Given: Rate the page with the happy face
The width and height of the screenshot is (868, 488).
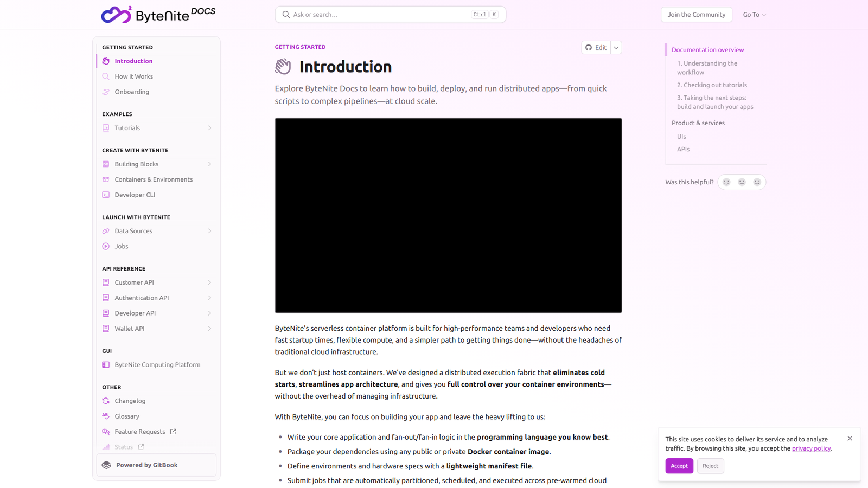Looking at the screenshot, I should [x=726, y=182].
